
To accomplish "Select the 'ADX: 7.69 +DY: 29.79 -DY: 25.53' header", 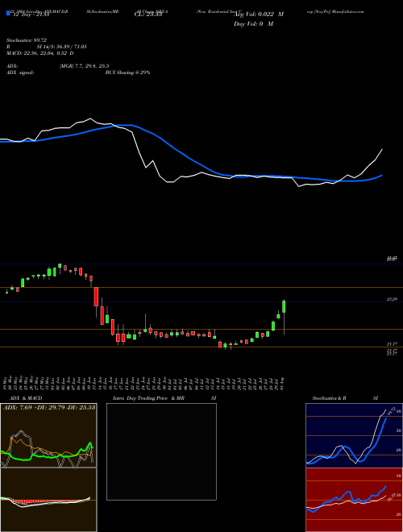I will (48, 407).
